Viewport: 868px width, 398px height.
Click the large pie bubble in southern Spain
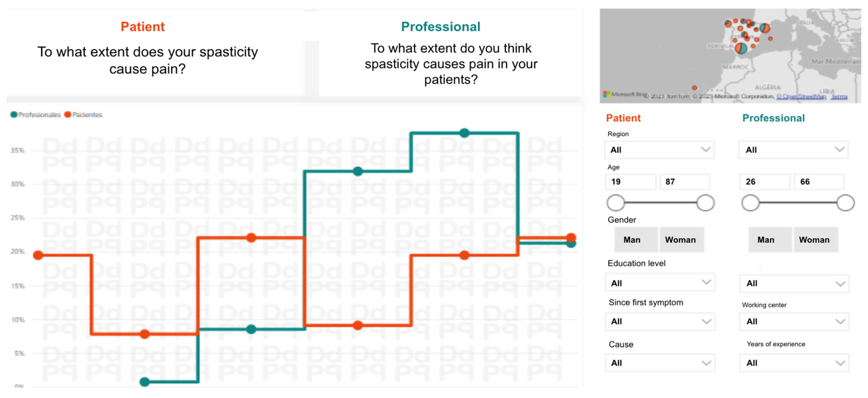coord(741,48)
